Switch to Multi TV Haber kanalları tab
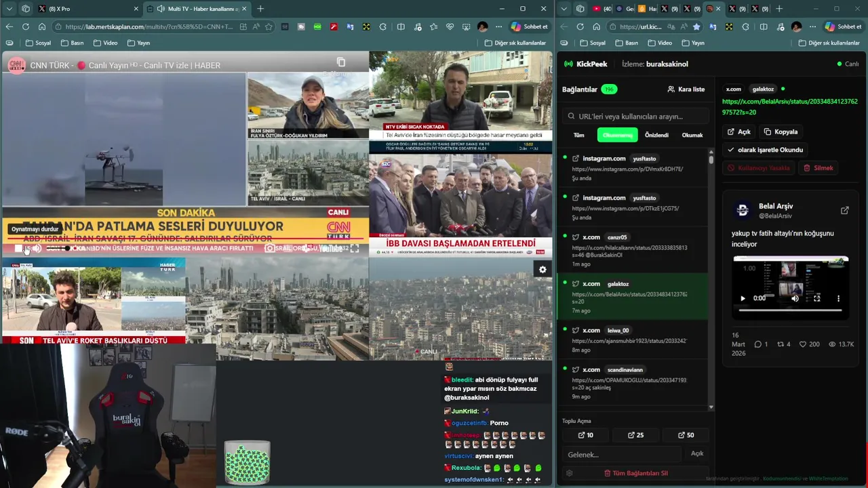The height and width of the screenshot is (488, 868). pyautogui.click(x=197, y=9)
